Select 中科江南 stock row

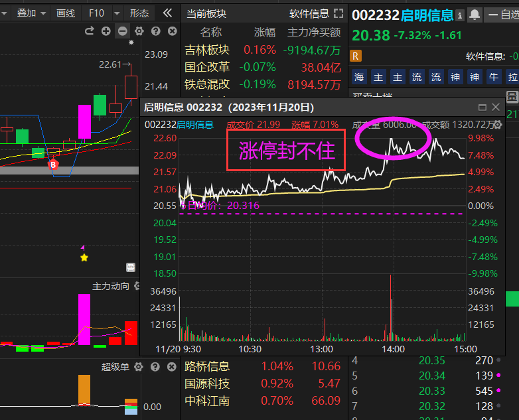click(x=263, y=401)
